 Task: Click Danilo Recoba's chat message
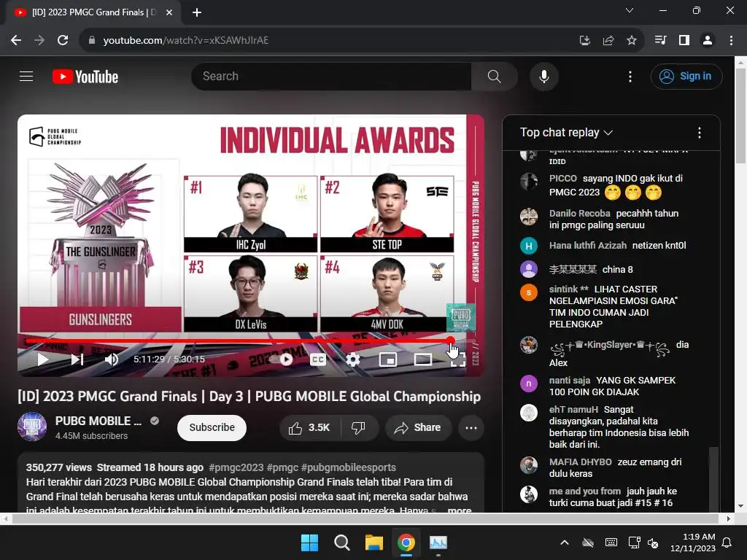coord(614,219)
